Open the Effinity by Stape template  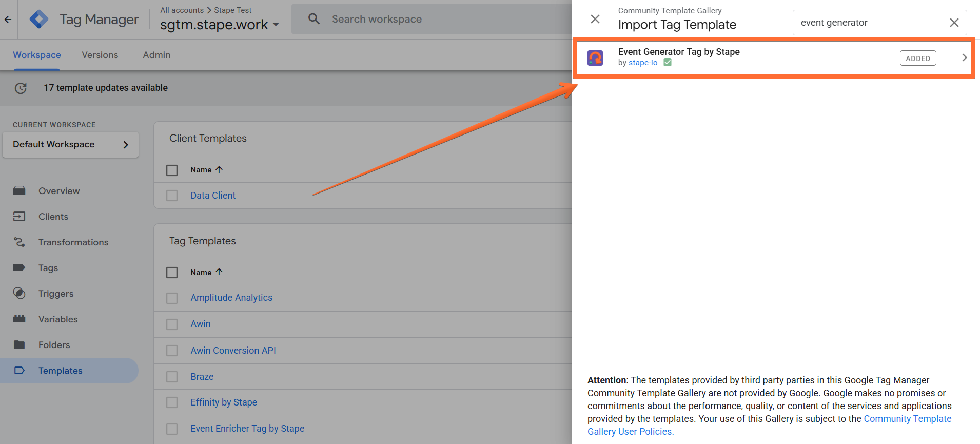tap(224, 402)
